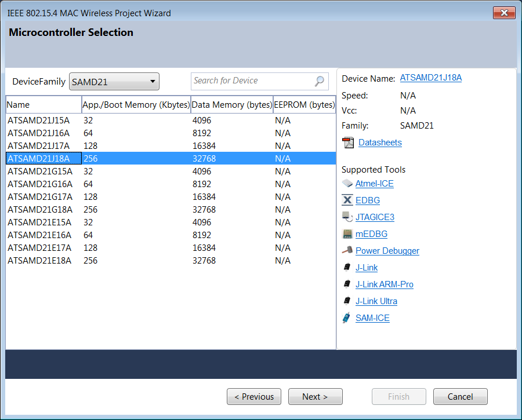
Task: Open the mEDBG link
Action: 372,234
